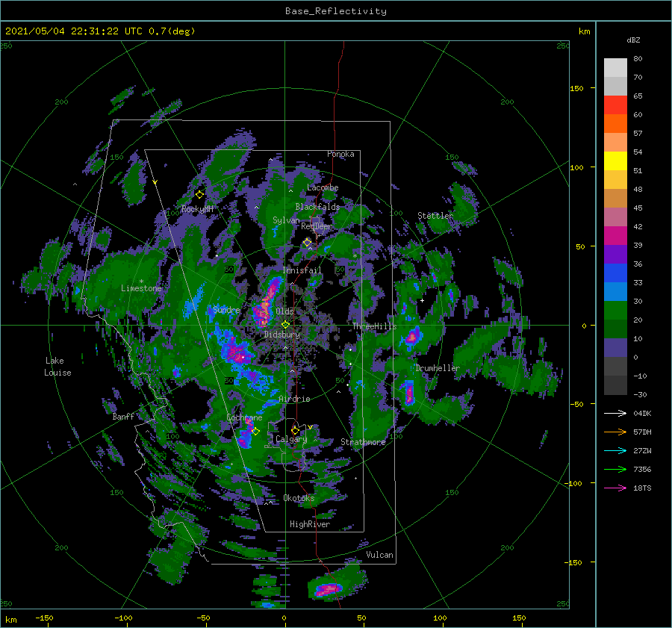This screenshot has height=628, width=672.
Task: Click the yellow marker next to Cochrane
Action: (256, 431)
